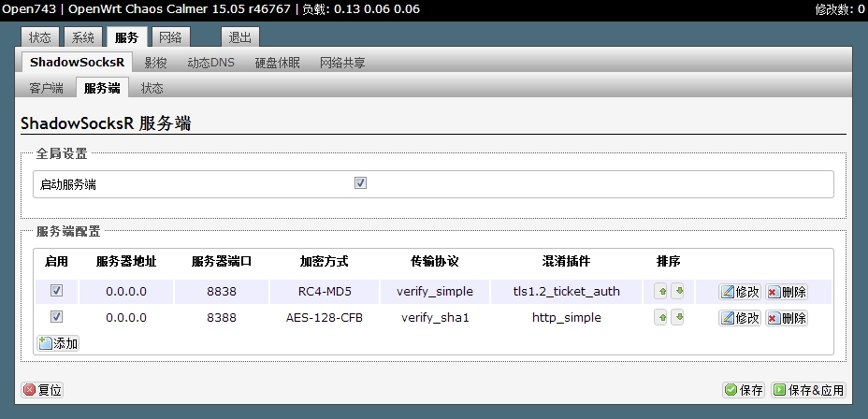
Task: Delete the port 8838 server entry
Action: pyautogui.click(x=787, y=292)
